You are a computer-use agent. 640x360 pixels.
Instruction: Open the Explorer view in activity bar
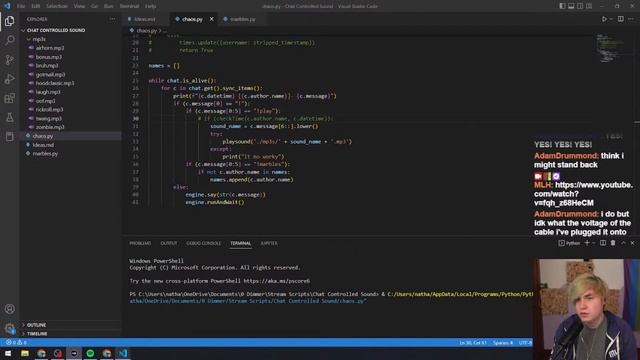9,21
